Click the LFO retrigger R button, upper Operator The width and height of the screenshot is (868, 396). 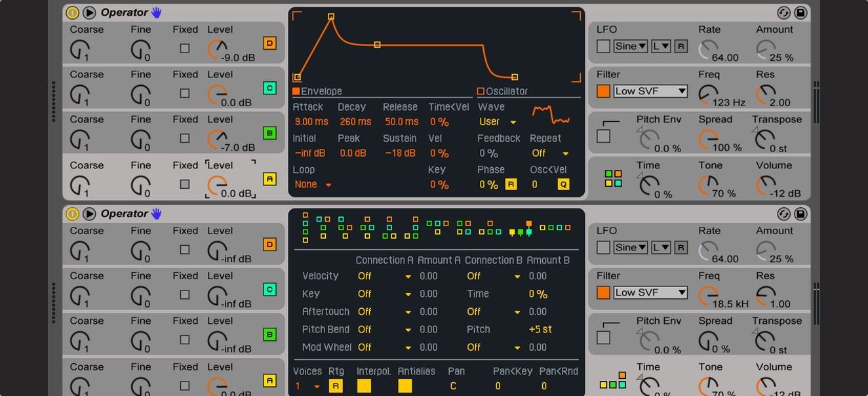click(x=681, y=46)
